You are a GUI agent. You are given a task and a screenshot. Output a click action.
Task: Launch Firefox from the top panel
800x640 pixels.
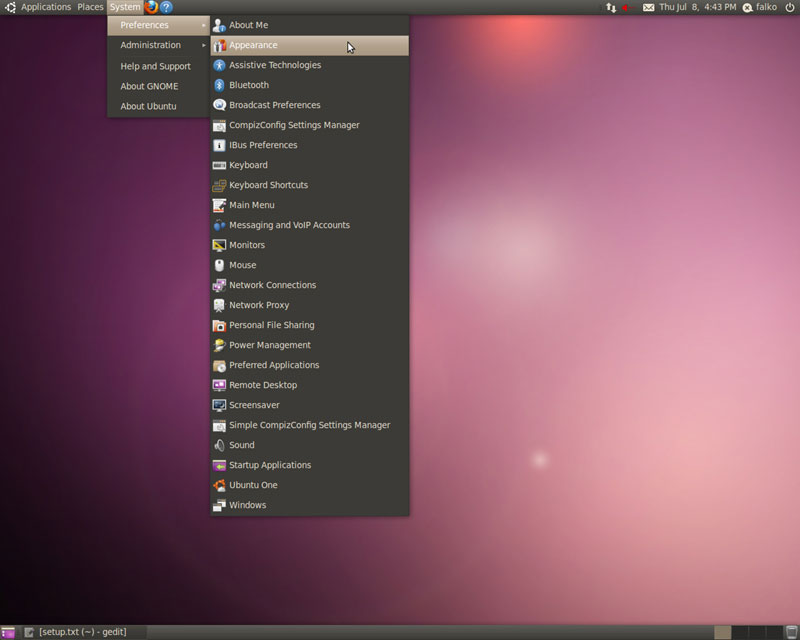tap(151, 7)
